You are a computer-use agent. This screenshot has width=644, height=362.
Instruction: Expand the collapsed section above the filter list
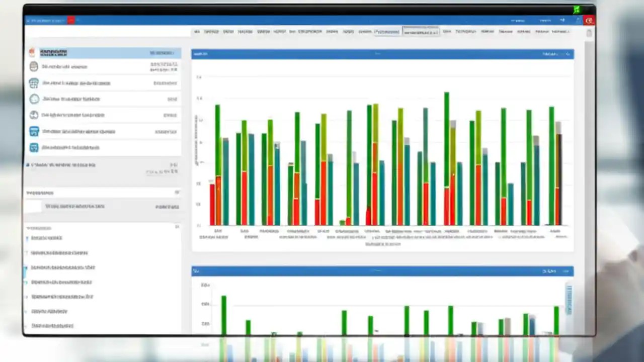click(177, 193)
